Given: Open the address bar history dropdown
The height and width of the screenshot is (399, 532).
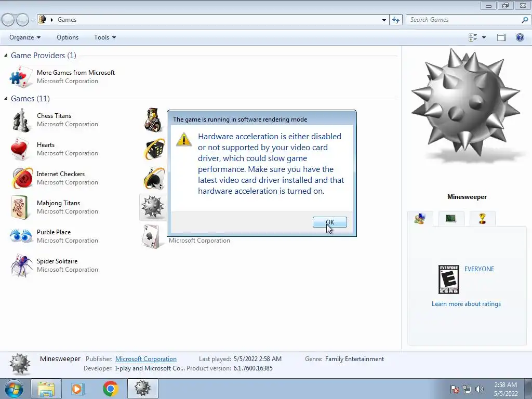Looking at the screenshot, I should pyautogui.click(x=384, y=20).
